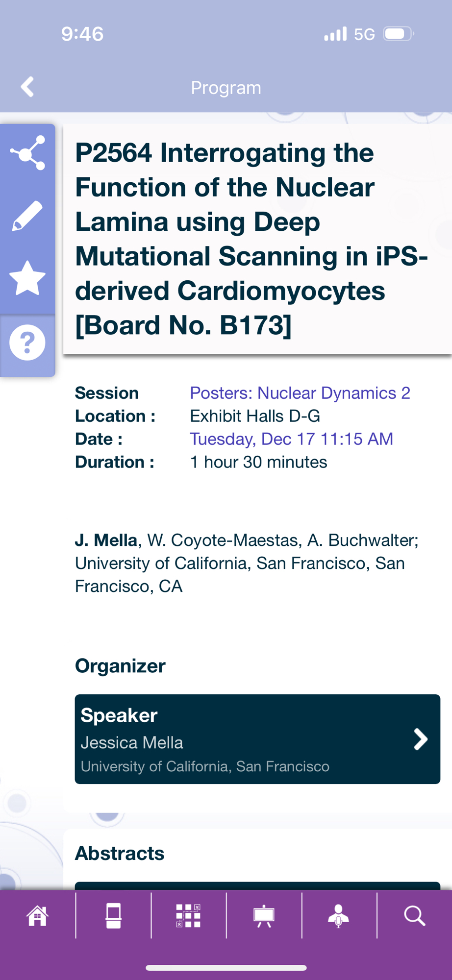The height and width of the screenshot is (980, 452).
Task: Open the grid schedule icon
Action: [x=188, y=916]
